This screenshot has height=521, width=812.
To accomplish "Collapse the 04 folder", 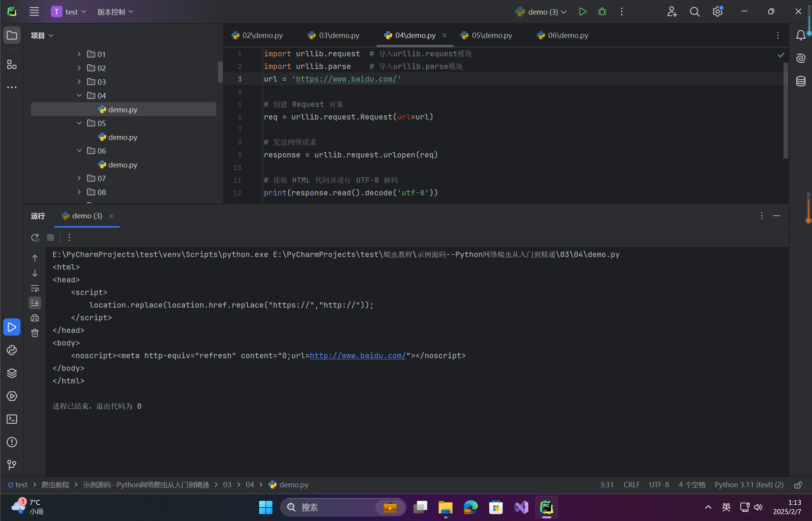I will 79,95.
